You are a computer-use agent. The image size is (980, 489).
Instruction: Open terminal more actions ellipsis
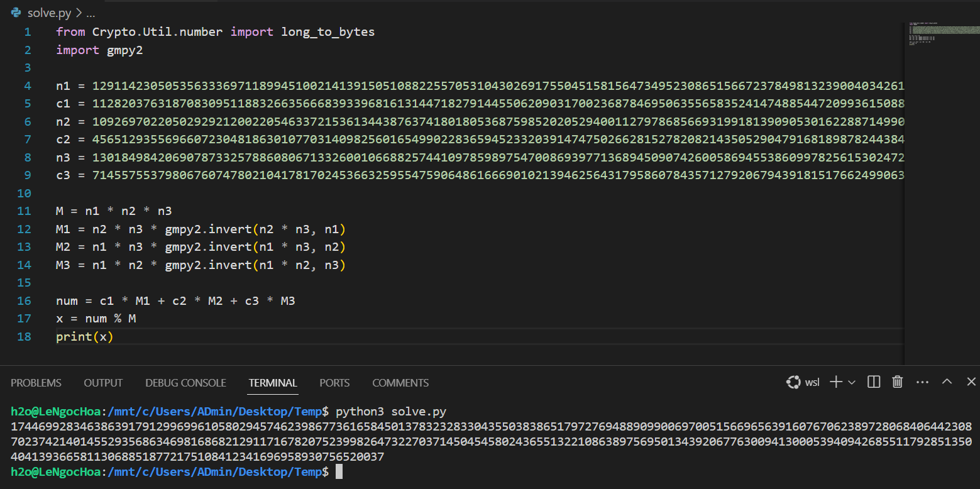click(922, 382)
